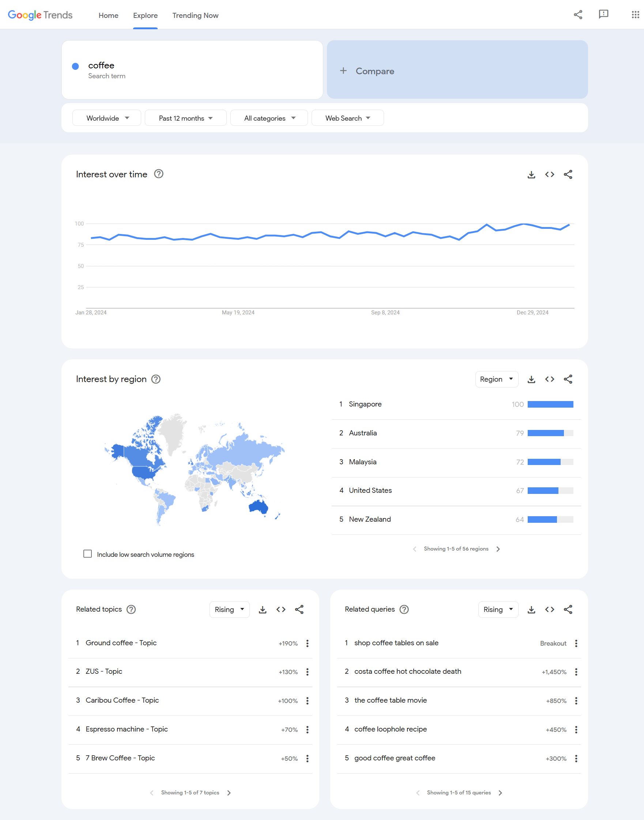
Task: Open more options for Caribou Coffee topic
Action: (x=307, y=700)
